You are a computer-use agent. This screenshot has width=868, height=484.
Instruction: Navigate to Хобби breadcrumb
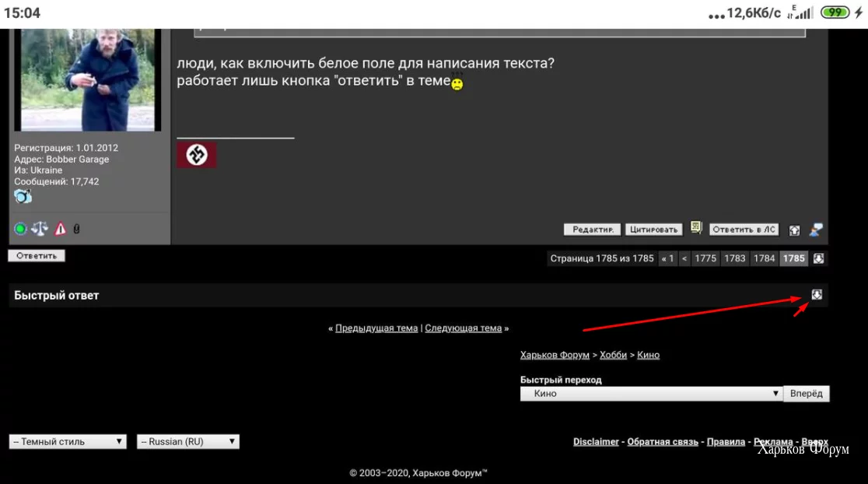[614, 355]
